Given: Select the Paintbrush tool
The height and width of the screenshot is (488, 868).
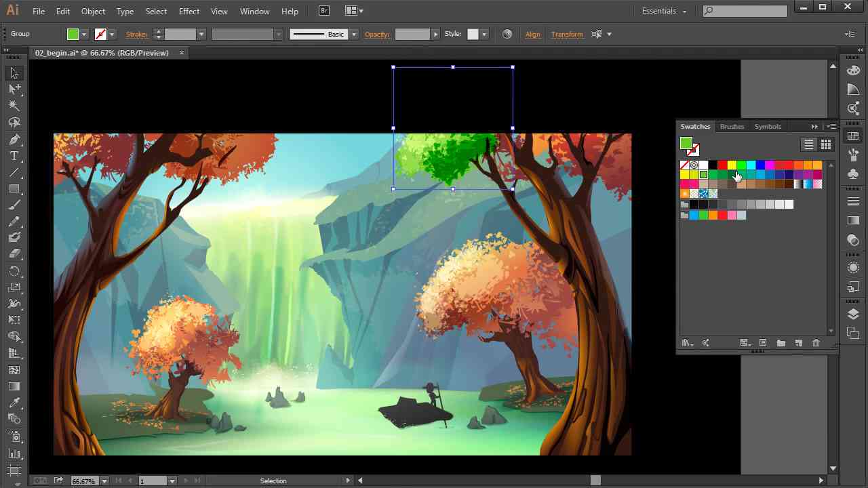Looking at the screenshot, I should pyautogui.click(x=14, y=205).
